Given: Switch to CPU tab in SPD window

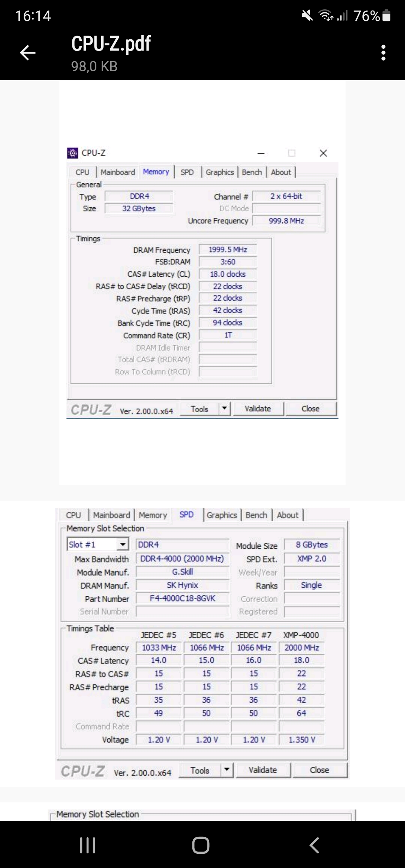Looking at the screenshot, I should click(x=73, y=515).
